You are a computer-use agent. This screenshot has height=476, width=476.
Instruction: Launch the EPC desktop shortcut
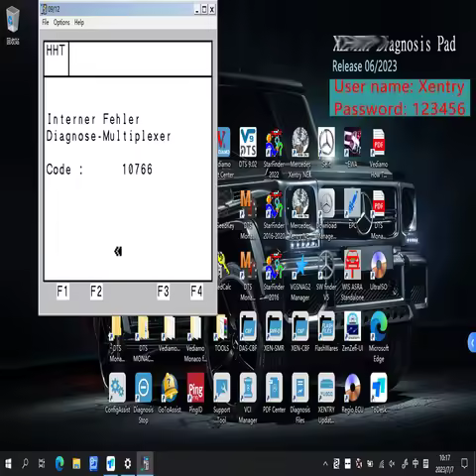[x=352, y=208]
